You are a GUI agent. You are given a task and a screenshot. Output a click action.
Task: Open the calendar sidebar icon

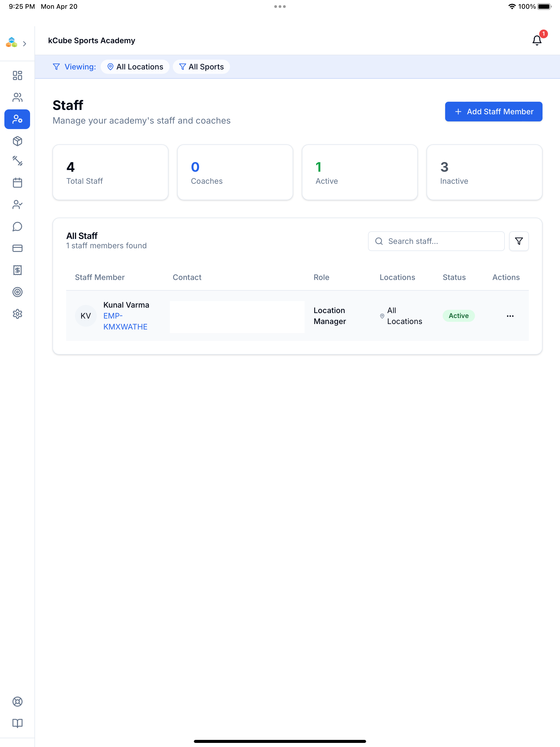[x=17, y=183]
